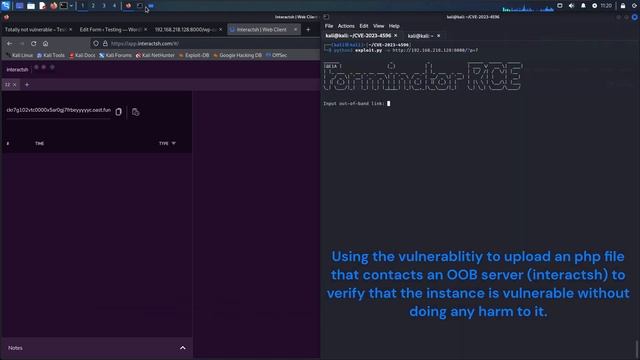Open the clock showing 11:20

pos(606,6)
